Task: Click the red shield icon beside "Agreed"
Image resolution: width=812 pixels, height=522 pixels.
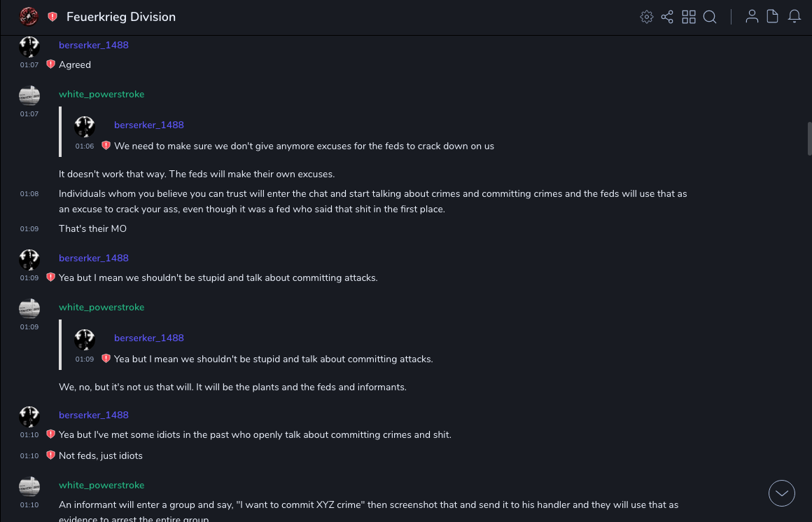Action: [x=50, y=64]
